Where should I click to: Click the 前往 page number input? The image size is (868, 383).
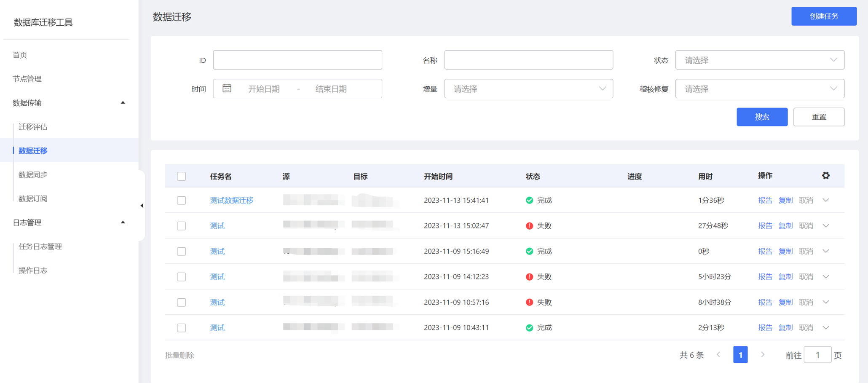coord(817,355)
